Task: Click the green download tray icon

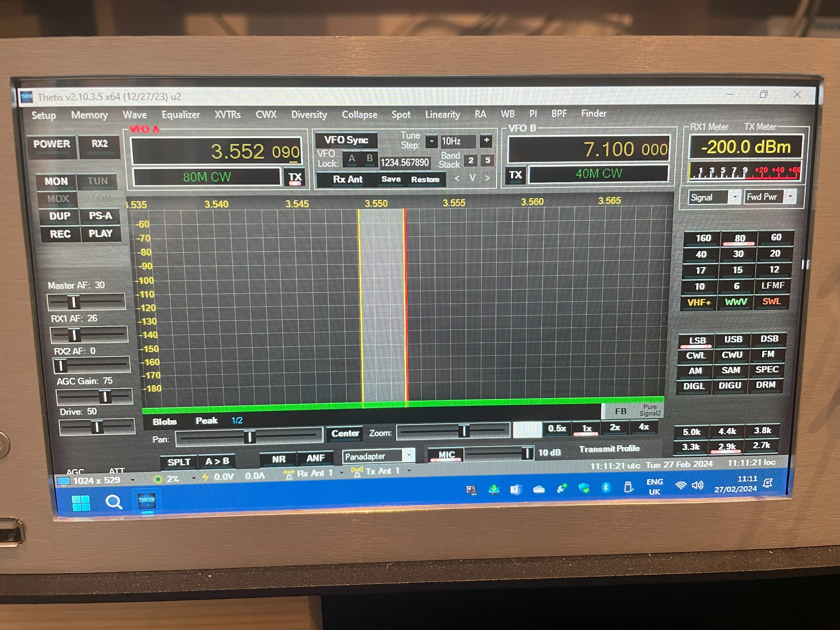Action: click(x=494, y=490)
